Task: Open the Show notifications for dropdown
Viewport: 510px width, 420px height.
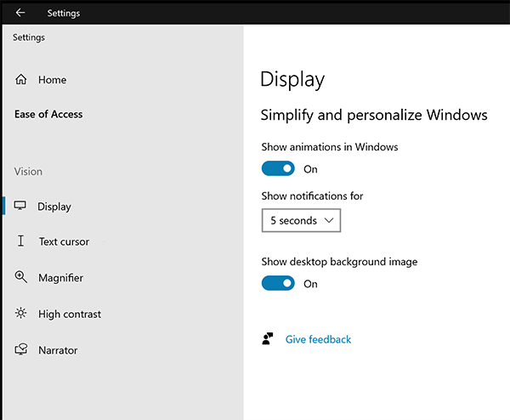Action: pyautogui.click(x=301, y=220)
